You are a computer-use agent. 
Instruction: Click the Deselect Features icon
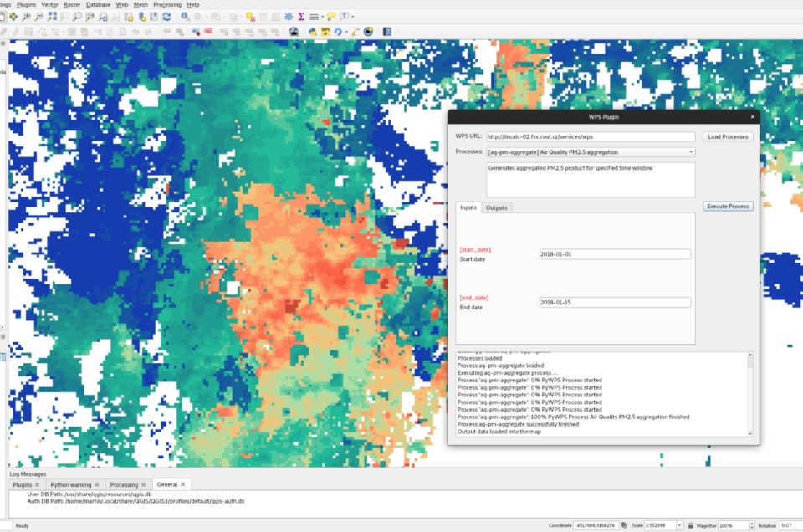pyautogui.click(x=250, y=17)
